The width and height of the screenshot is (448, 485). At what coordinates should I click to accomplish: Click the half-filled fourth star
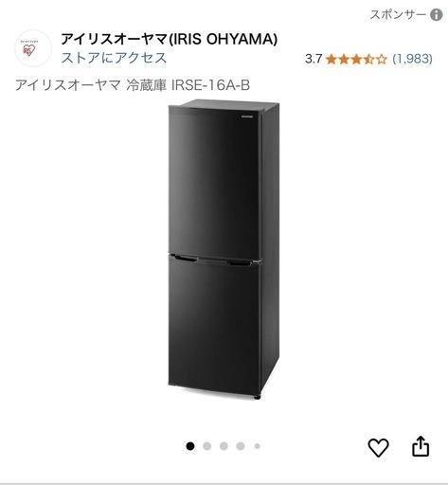coord(368,59)
